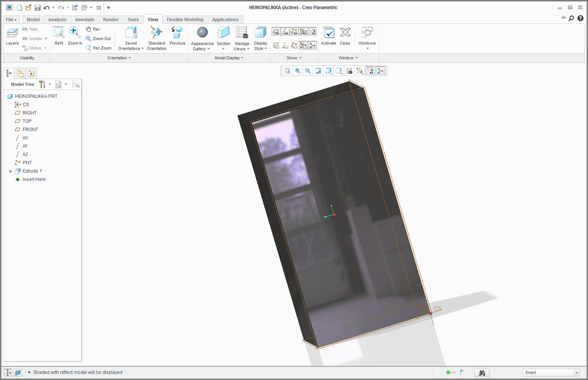Toggle plane display in Show group
The width and height of the screenshot is (588, 380).
coord(276,32)
